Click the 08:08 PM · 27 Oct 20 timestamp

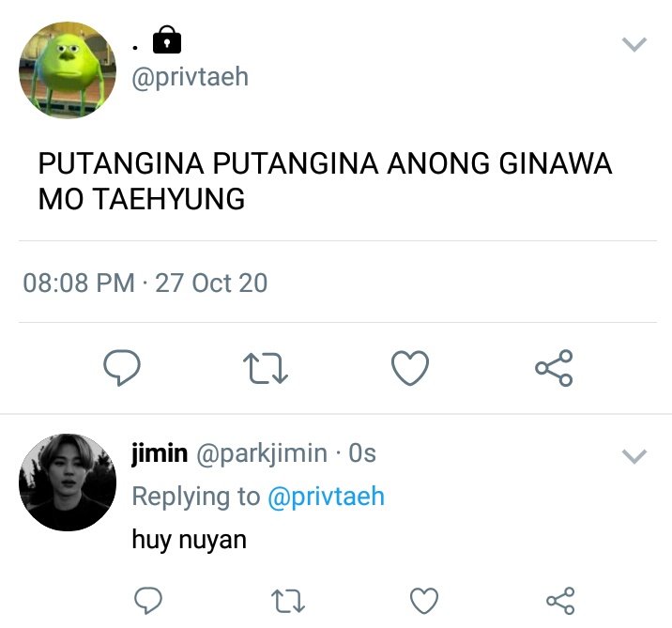tap(145, 283)
